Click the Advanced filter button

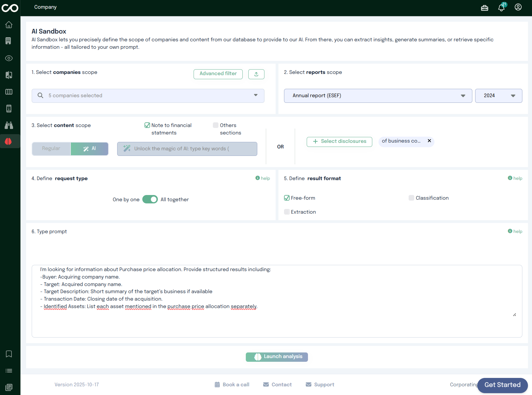point(218,74)
